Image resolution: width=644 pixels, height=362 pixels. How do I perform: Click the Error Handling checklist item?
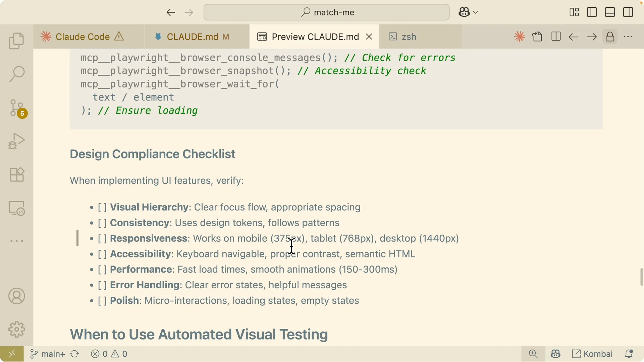(x=222, y=285)
